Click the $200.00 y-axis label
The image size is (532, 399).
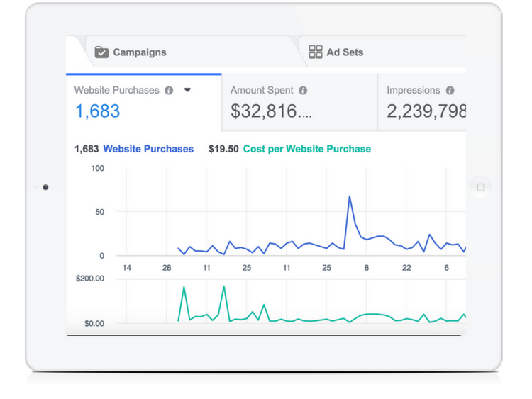point(89,279)
